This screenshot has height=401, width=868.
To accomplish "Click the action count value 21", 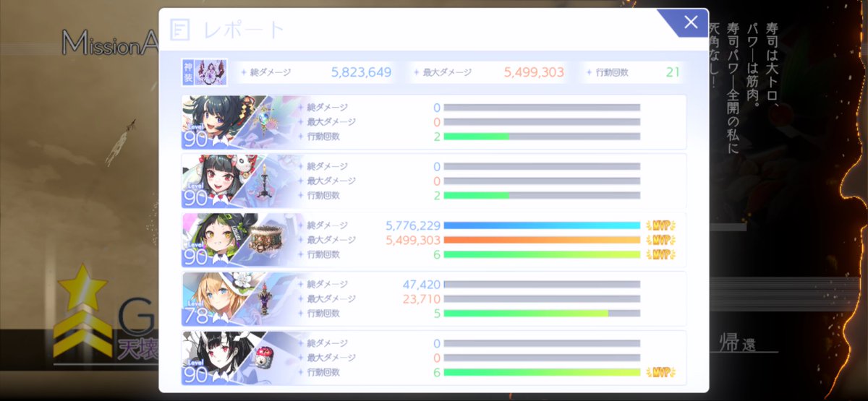I will [x=672, y=72].
